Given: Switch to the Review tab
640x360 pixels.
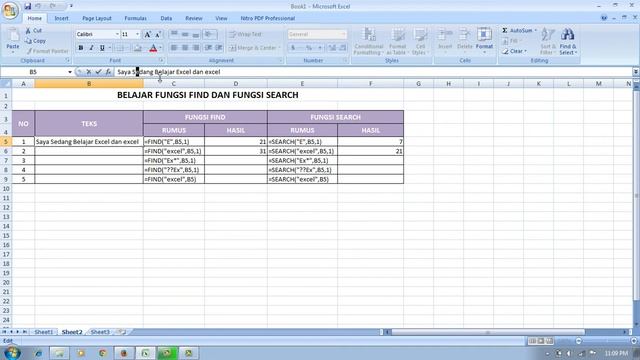Looking at the screenshot, I should pos(194,18).
